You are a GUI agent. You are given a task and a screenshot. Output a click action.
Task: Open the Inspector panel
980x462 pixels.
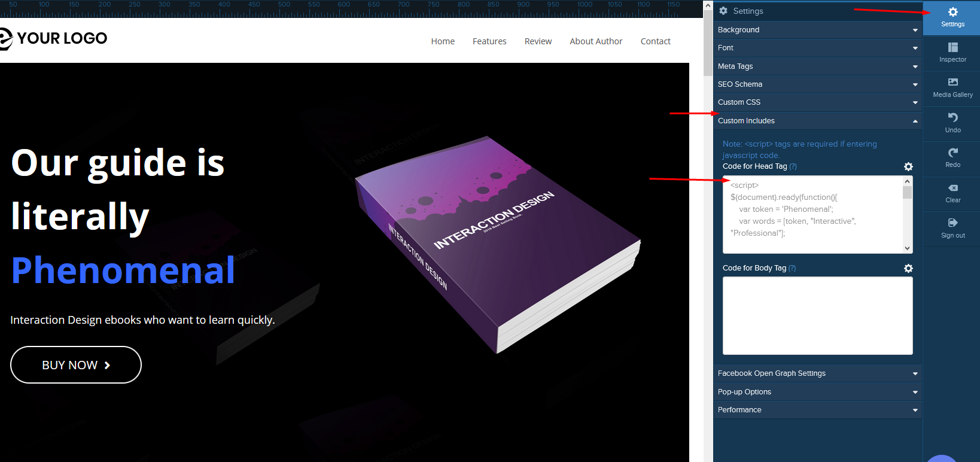pyautogui.click(x=952, y=53)
